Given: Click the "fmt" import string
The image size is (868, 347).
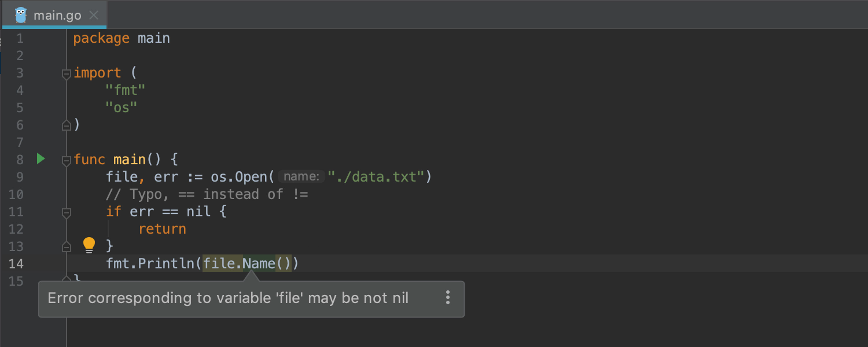Looking at the screenshot, I should click(125, 90).
